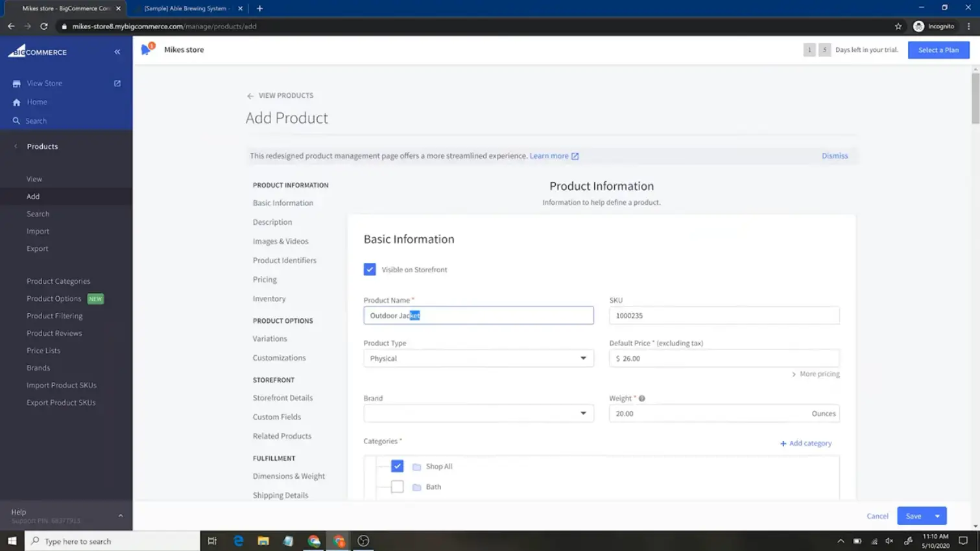Expand the Save button arrow options
Image resolution: width=980 pixels, height=551 pixels.
click(x=938, y=516)
